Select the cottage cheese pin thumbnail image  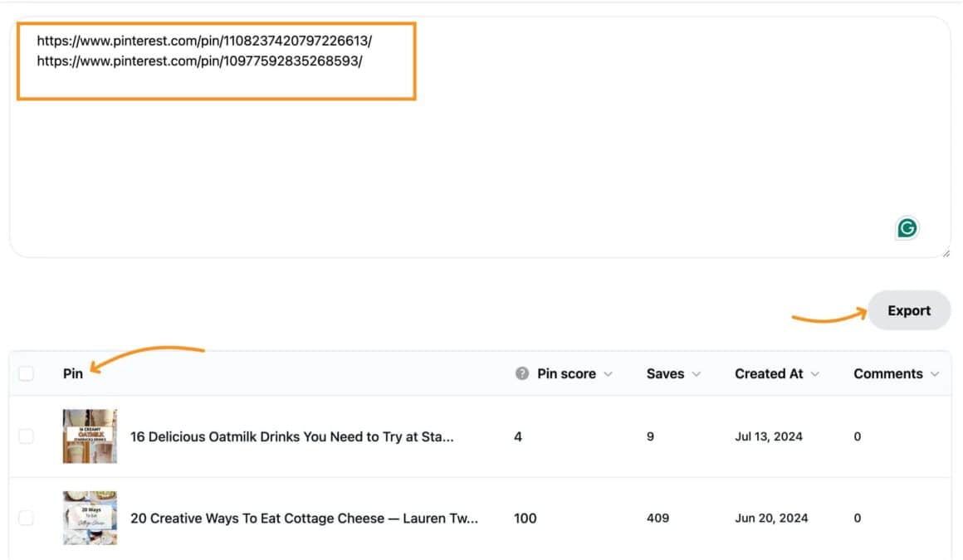(90, 518)
